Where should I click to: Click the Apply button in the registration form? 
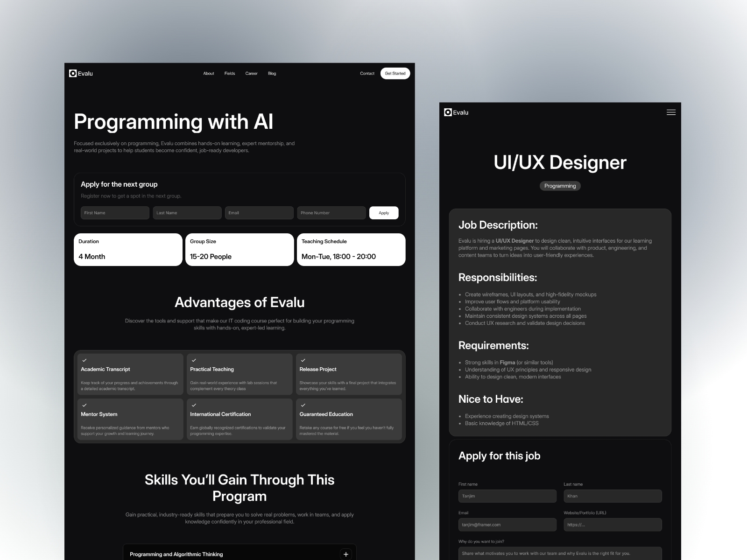384,213
